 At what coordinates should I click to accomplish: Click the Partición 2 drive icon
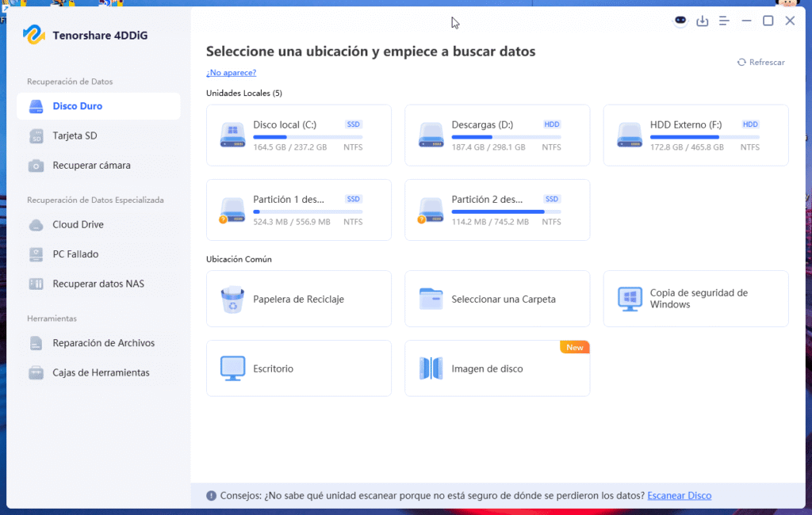click(x=430, y=210)
